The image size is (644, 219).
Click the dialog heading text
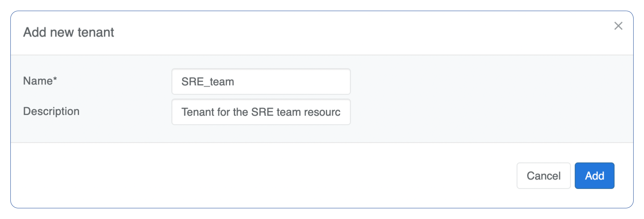(x=68, y=32)
